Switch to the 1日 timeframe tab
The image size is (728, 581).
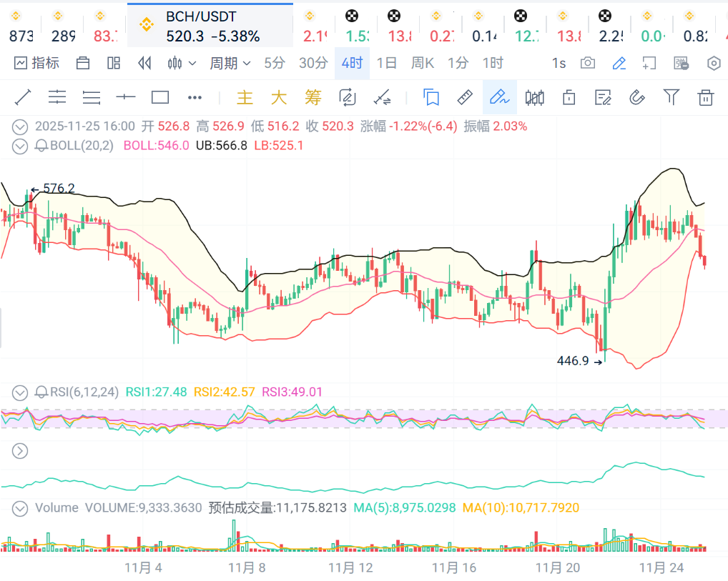pyautogui.click(x=386, y=63)
